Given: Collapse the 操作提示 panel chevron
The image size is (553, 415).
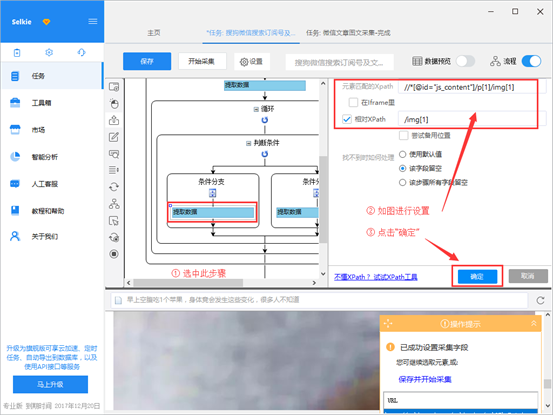Looking at the screenshot, I should (x=534, y=323).
